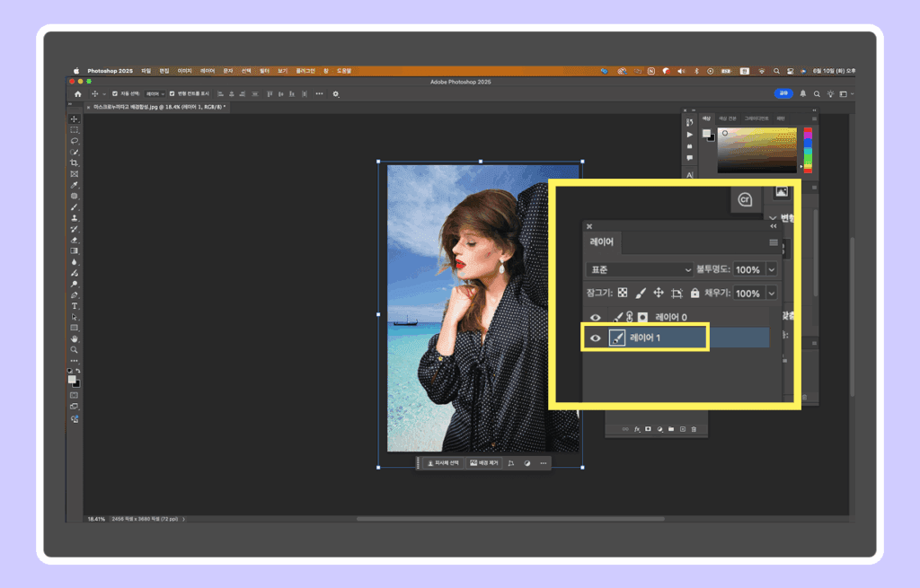The image size is (920, 588).
Task: Collapse the Layers panel with double arrows
Action: coord(774,226)
